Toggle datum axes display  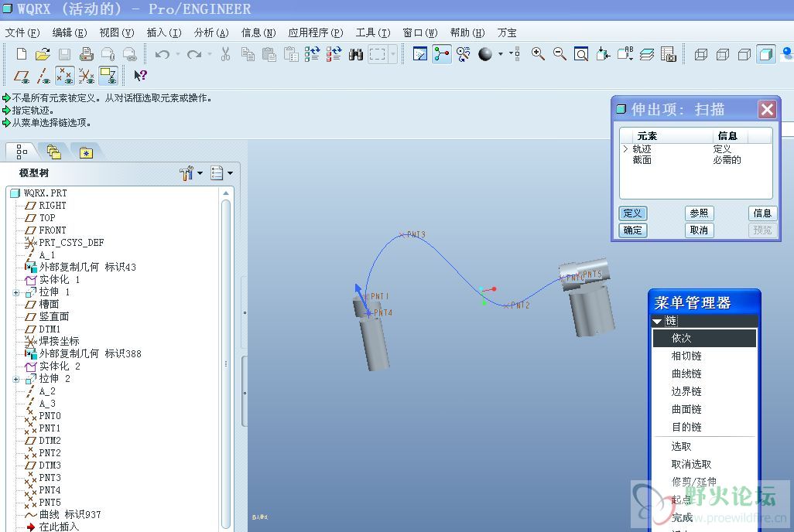pos(43,76)
